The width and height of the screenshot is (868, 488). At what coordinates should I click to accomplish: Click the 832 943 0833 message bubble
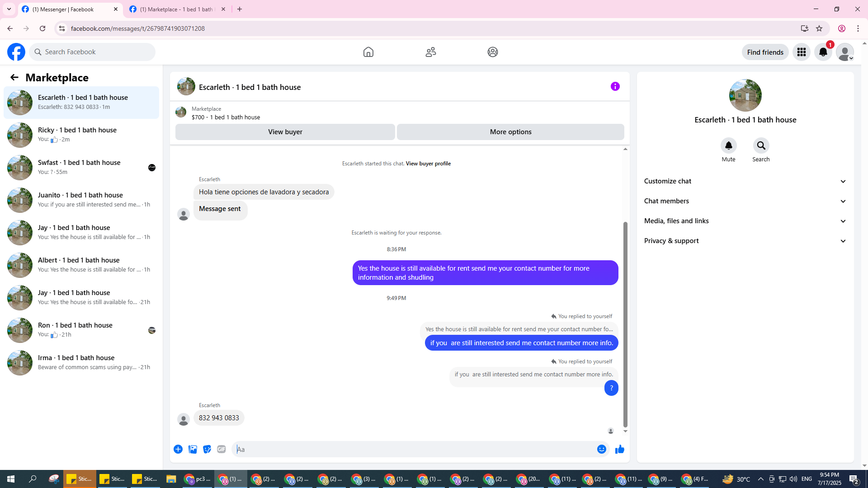[x=219, y=418]
